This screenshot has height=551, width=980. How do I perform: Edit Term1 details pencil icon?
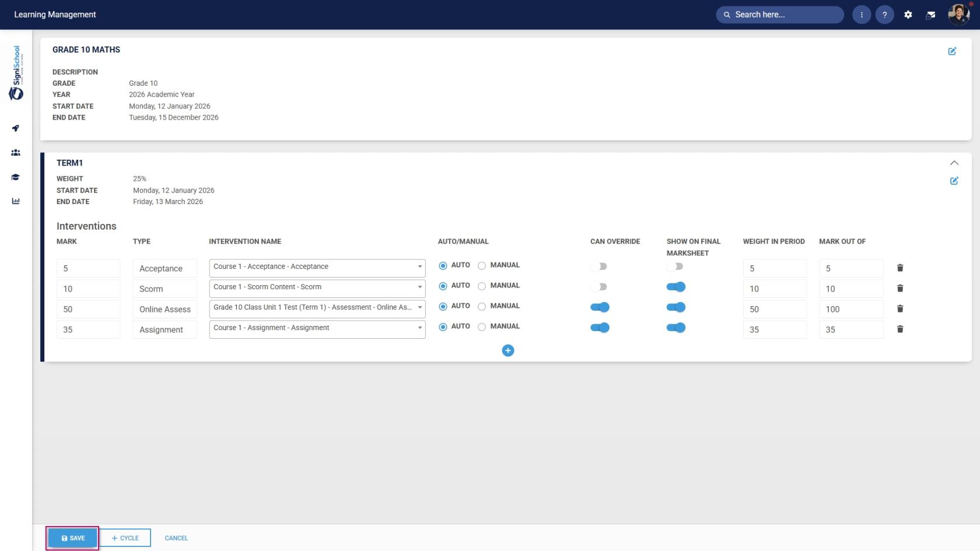954,181
